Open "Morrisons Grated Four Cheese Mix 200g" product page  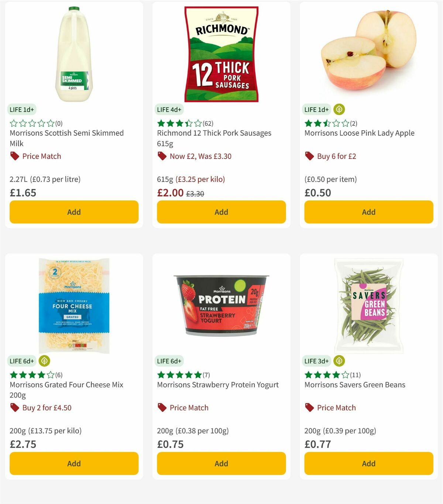point(66,389)
